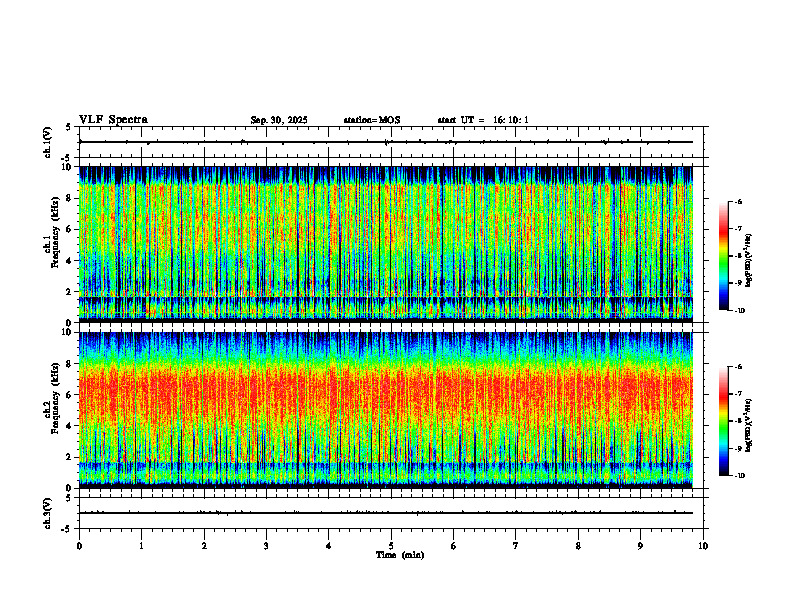792x612 pixels.
Task: Click the ch.1(V) waveform trace at top
Action: 386,142
